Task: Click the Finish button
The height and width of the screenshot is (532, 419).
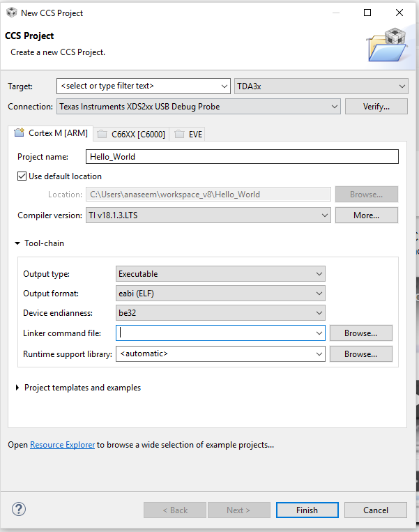Action: tap(307, 510)
